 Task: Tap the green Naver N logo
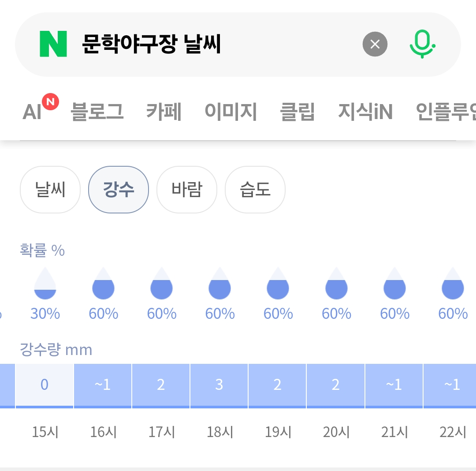click(53, 44)
